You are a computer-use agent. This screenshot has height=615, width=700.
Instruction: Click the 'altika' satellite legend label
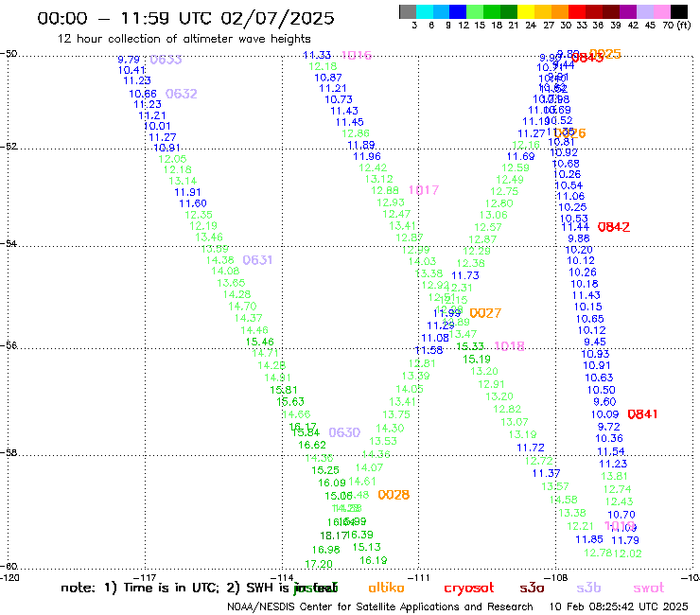tap(386, 588)
